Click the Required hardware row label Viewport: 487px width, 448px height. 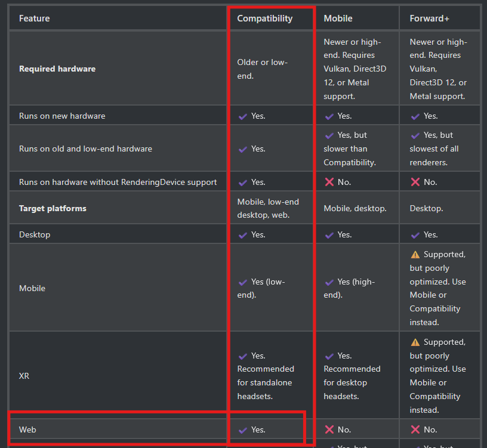coord(57,69)
